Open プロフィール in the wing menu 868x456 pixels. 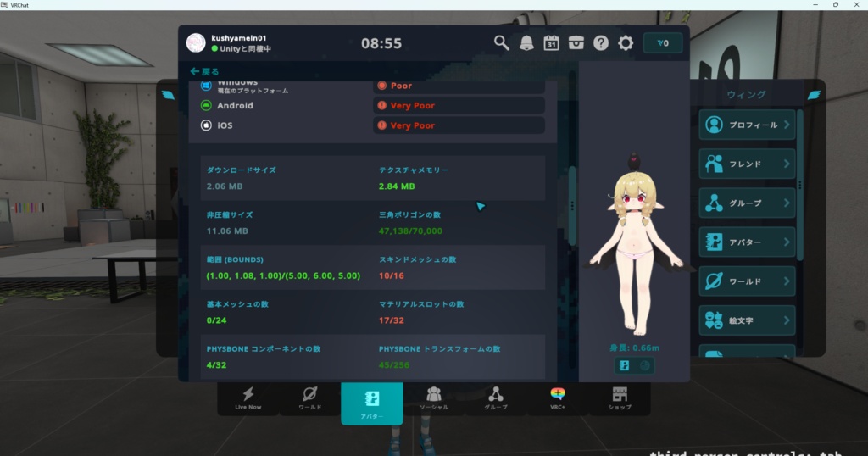coord(747,125)
